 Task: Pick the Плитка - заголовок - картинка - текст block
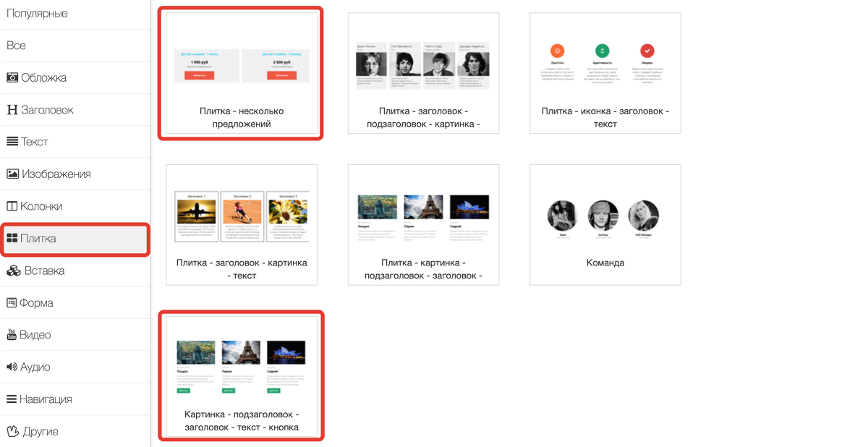242,225
